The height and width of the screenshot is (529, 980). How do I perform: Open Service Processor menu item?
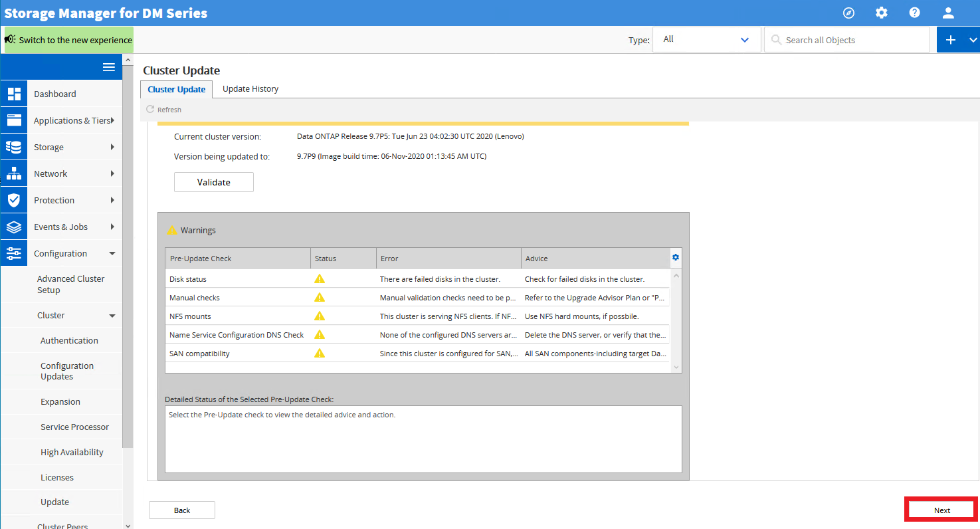coord(74,427)
